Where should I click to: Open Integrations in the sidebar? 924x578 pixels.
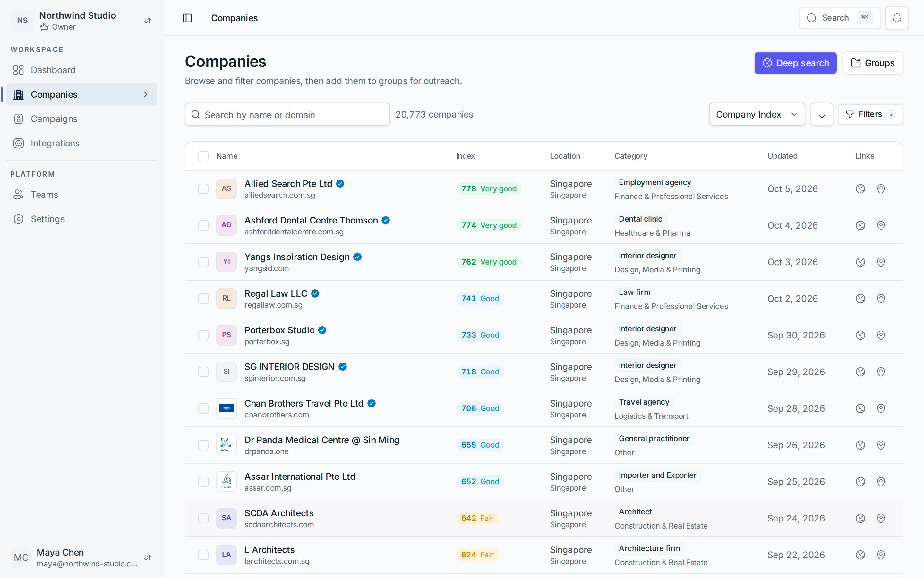[x=82, y=143]
